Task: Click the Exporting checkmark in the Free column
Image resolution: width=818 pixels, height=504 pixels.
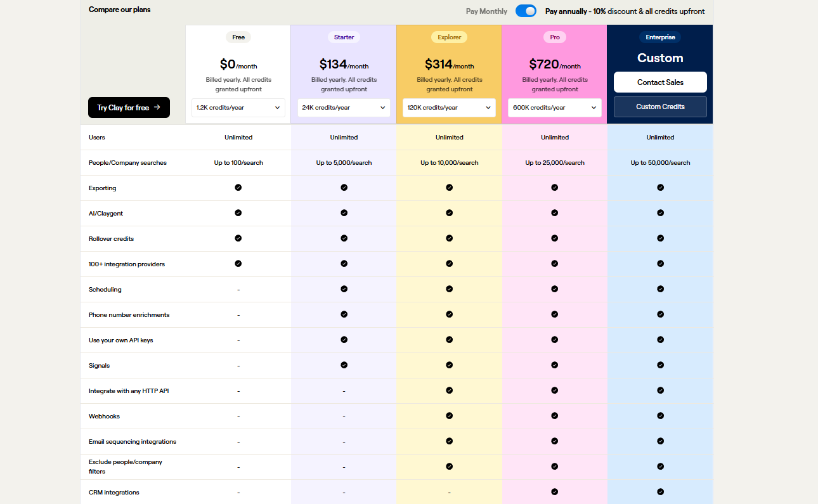Action: (238, 188)
